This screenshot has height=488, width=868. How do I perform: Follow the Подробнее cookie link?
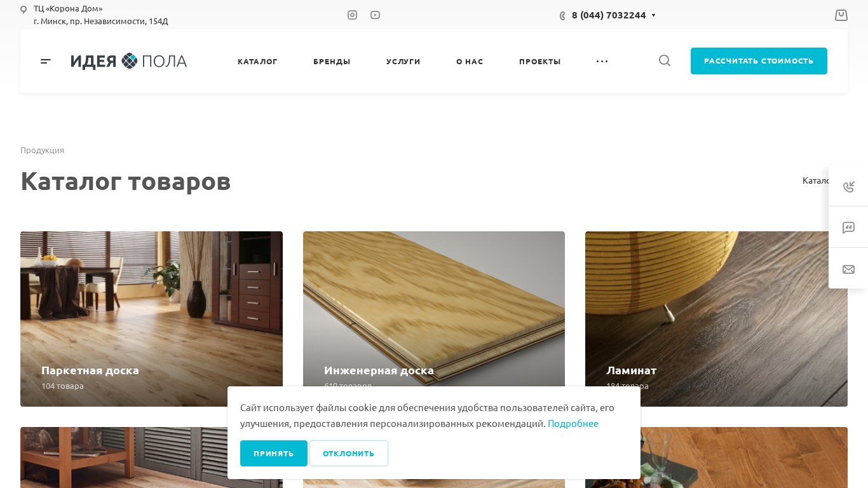pyautogui.click(x=573, y=423)
